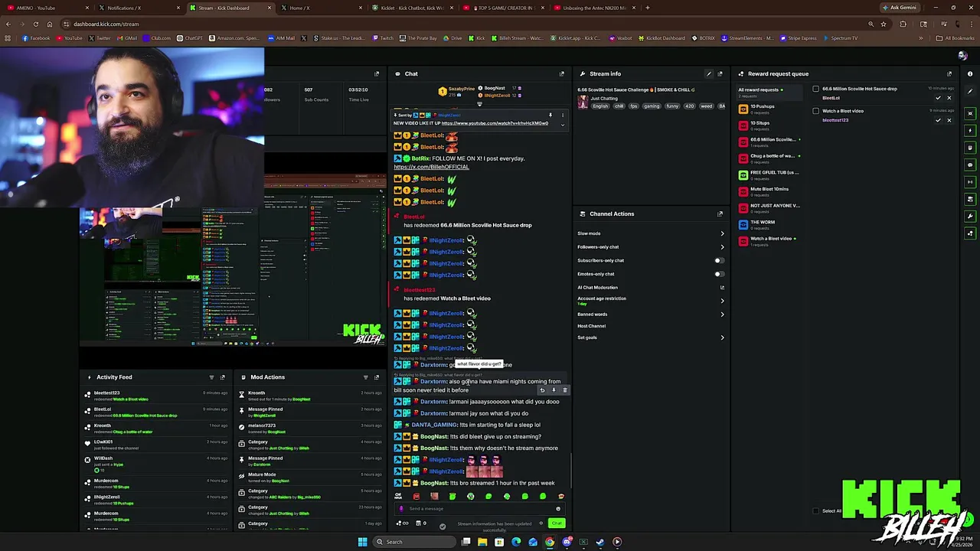The width and height of the screenshot is (980, 551).
Task: Reload the page with browser refresh button
Action: click(35, 24)
